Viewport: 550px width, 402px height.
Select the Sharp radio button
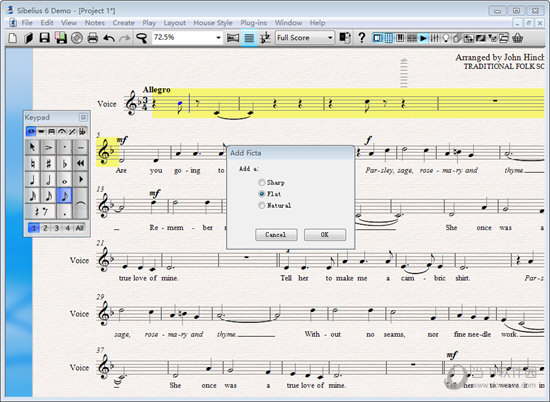coord(261,182)
